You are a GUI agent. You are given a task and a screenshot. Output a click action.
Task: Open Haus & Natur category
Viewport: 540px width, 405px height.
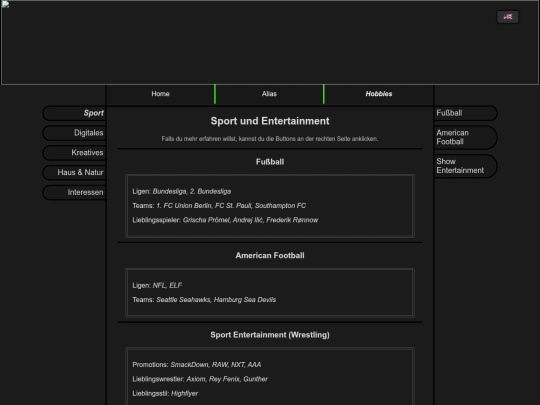(74, 173)
